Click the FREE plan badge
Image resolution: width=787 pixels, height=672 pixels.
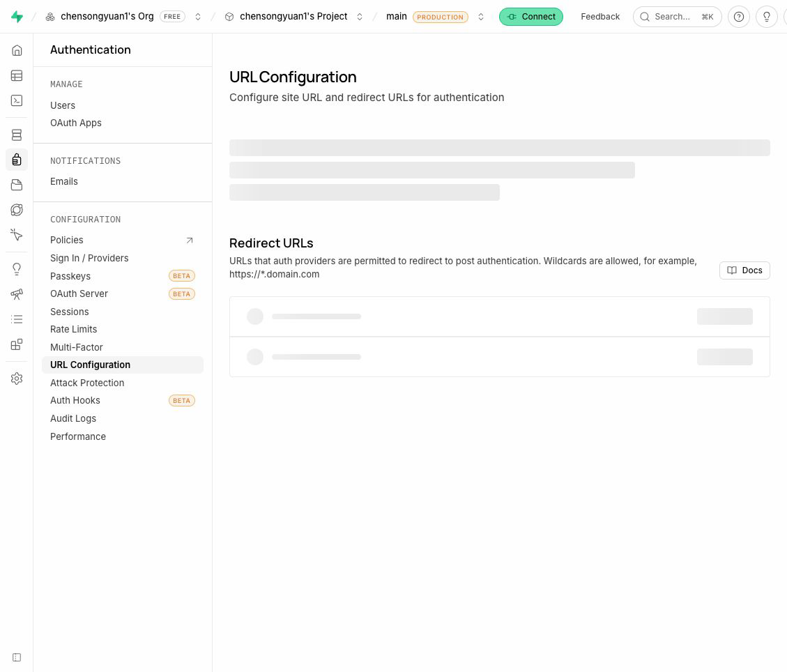172,17
